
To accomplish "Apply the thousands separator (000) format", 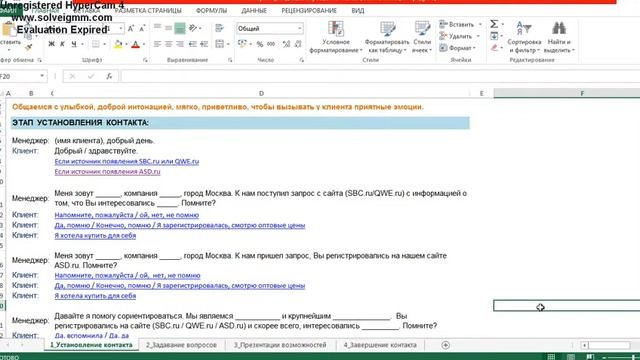I will pyautogui.click(x=271, y=44).
